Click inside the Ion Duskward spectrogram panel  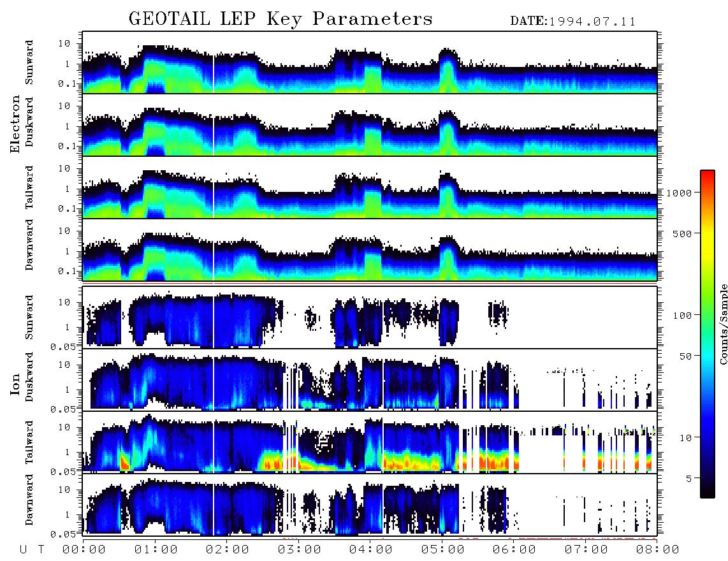point(370,380)
